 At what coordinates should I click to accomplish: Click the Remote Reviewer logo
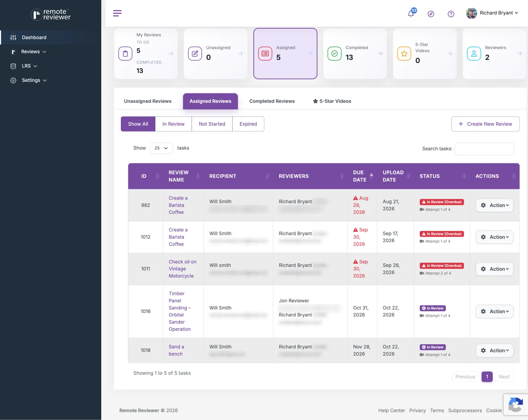[50, 15]
